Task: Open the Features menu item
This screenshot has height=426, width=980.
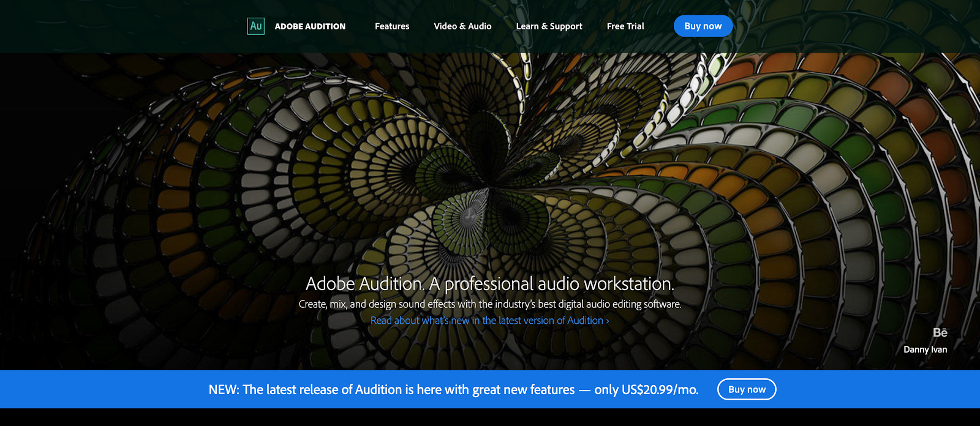Action: (x=392, y=26)
